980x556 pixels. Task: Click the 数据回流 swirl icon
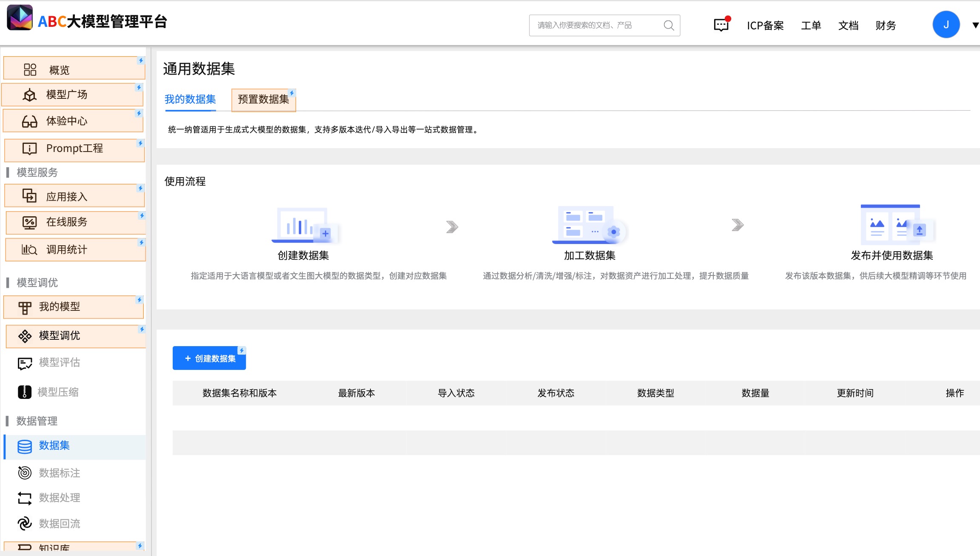[x=25, y=524]
